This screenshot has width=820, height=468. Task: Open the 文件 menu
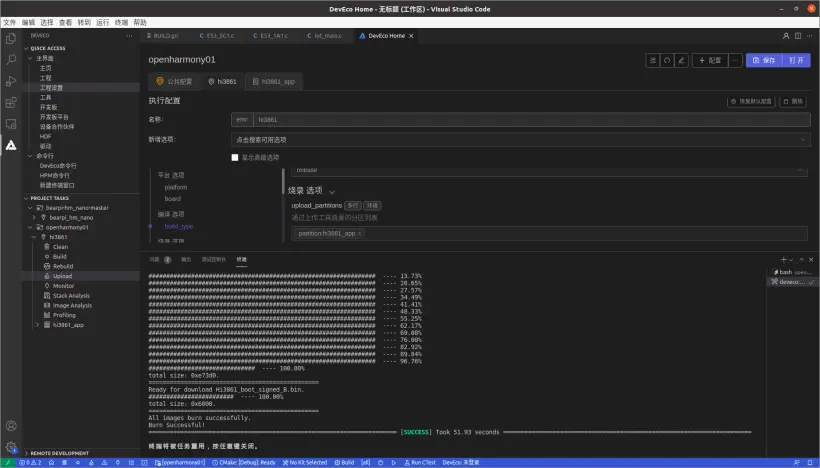click(9, 22)
